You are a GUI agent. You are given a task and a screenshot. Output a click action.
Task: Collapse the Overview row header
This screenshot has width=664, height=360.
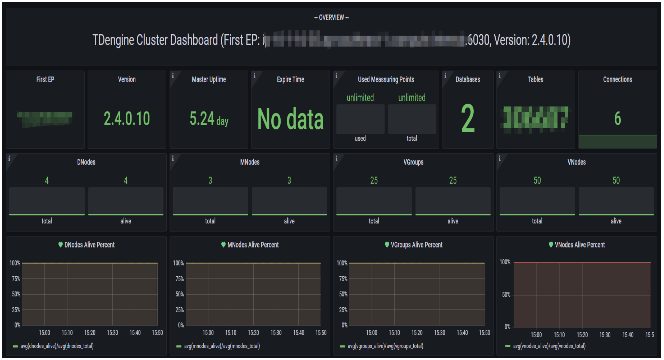tap(332, 17)
